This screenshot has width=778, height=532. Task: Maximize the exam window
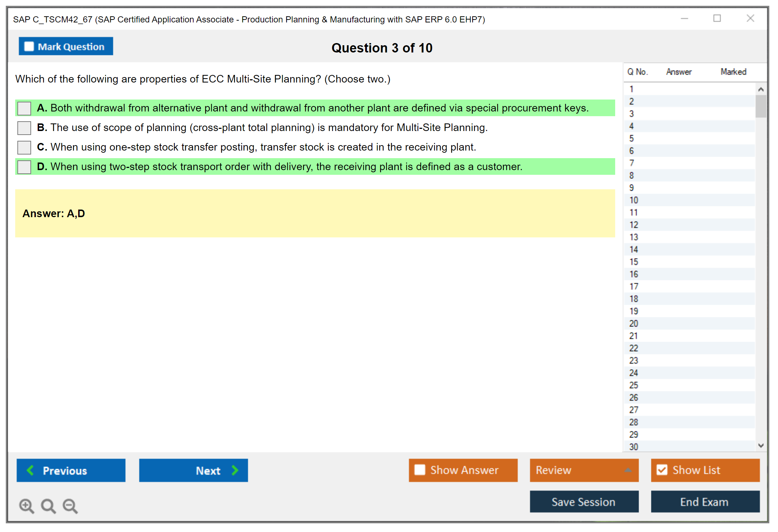point(717,18)
